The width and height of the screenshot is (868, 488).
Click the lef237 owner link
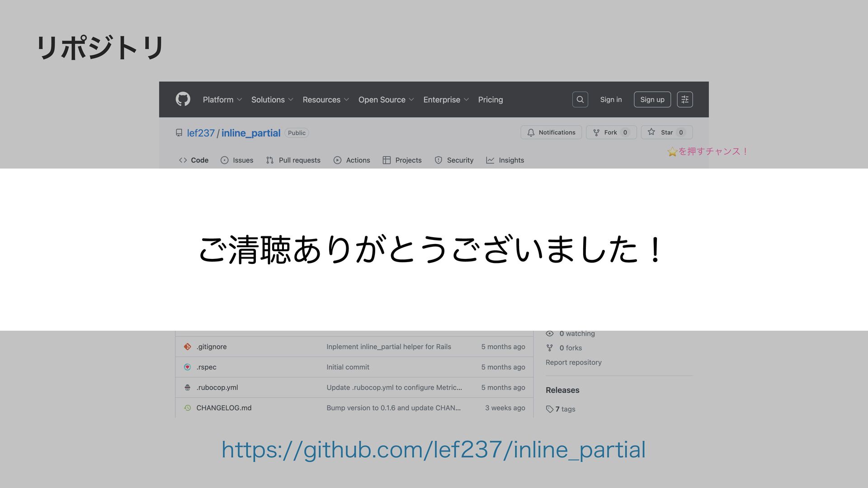201,133
